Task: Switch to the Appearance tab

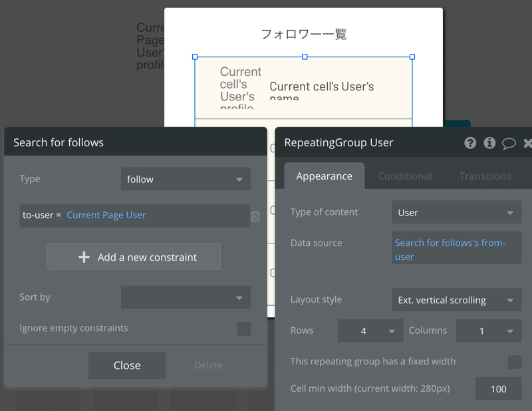Action: click(325, 176)
